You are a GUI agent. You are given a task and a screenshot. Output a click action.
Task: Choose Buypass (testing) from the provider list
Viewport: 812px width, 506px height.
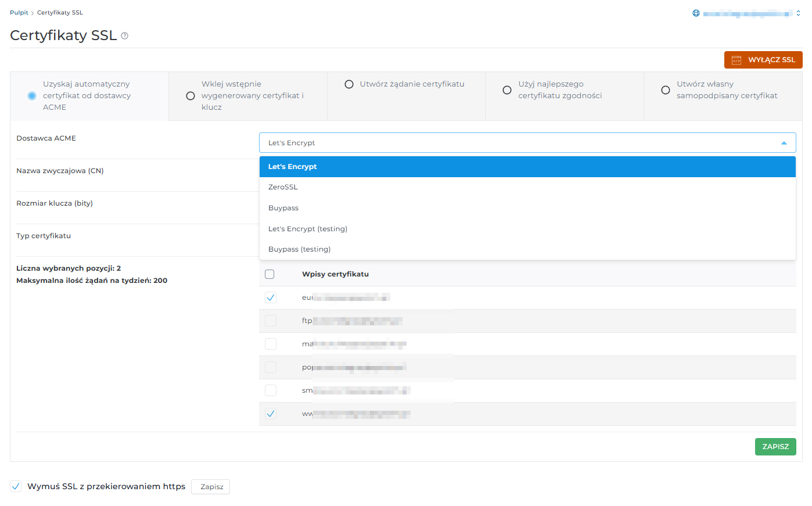pyautogui.click(x=299, y=249)
